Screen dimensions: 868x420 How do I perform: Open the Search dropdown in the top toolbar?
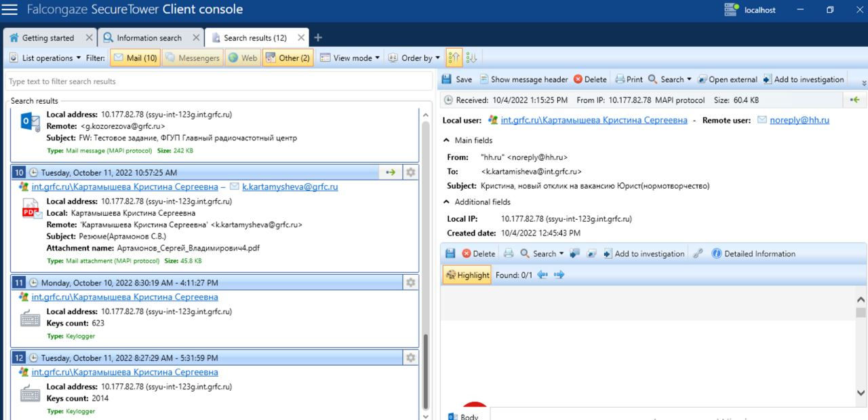670,79
